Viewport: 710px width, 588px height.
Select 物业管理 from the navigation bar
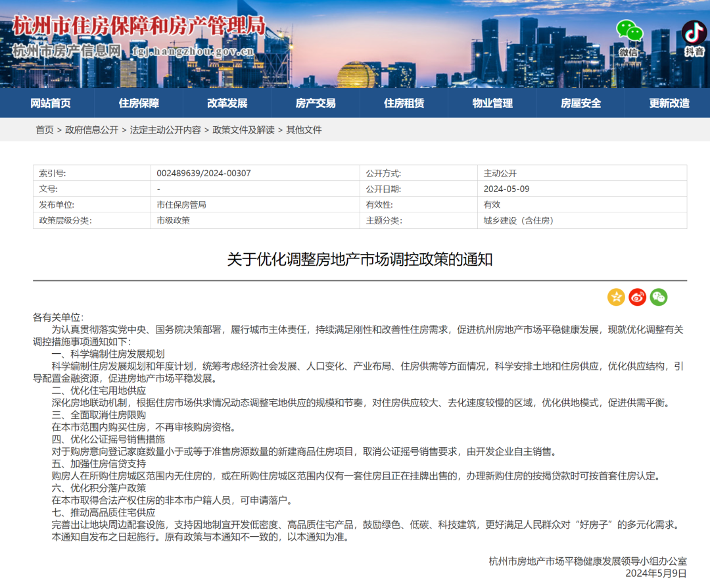[492, 103]
